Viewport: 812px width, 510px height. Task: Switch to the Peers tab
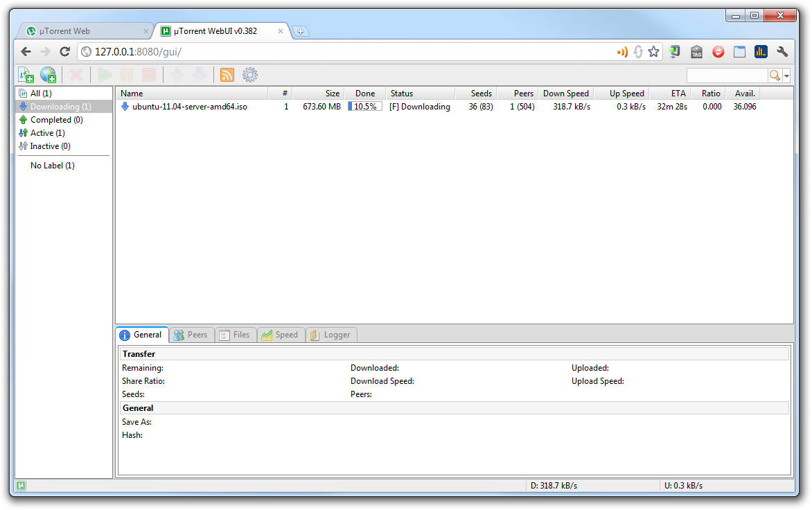[x=191, y=335]
